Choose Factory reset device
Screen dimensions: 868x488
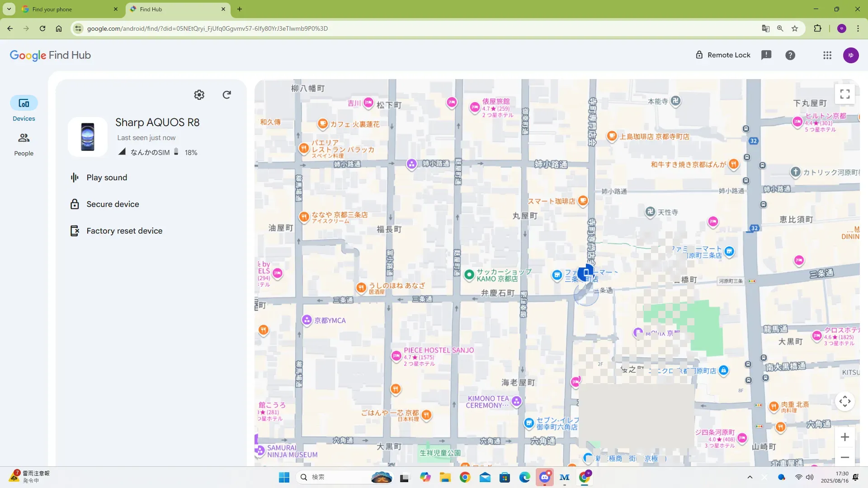(124, 231)
